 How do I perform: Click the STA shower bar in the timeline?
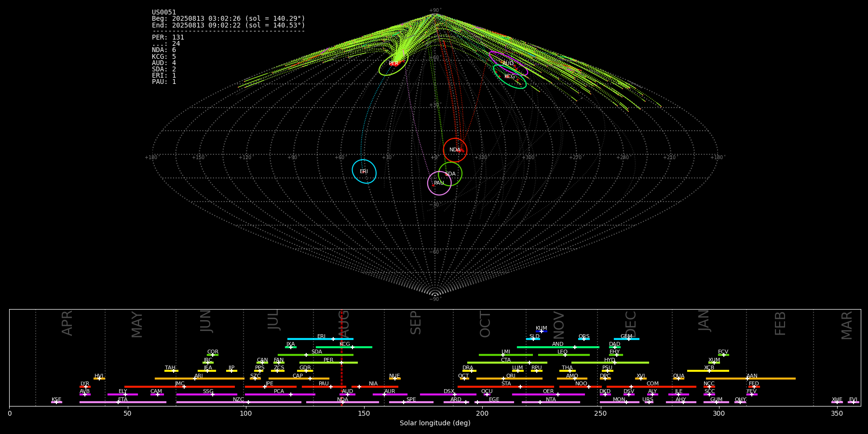point(506,387)
